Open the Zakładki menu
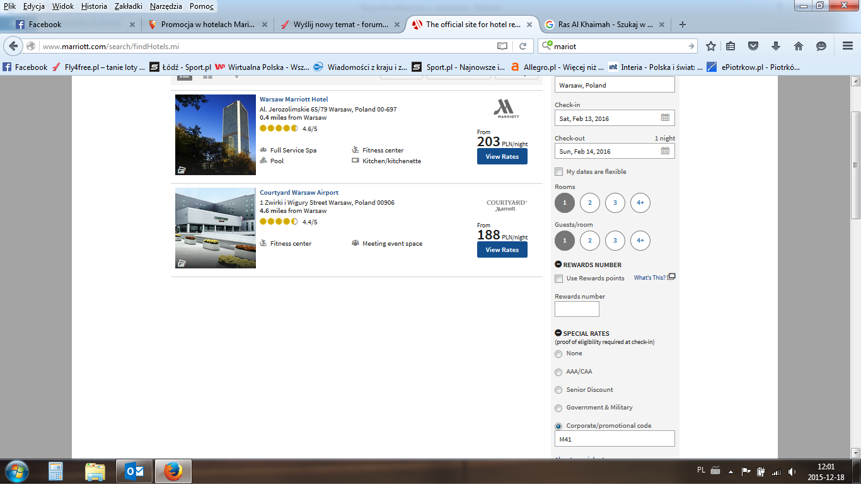The height and width of the screenshot is (504, 861). pos(129,6)
